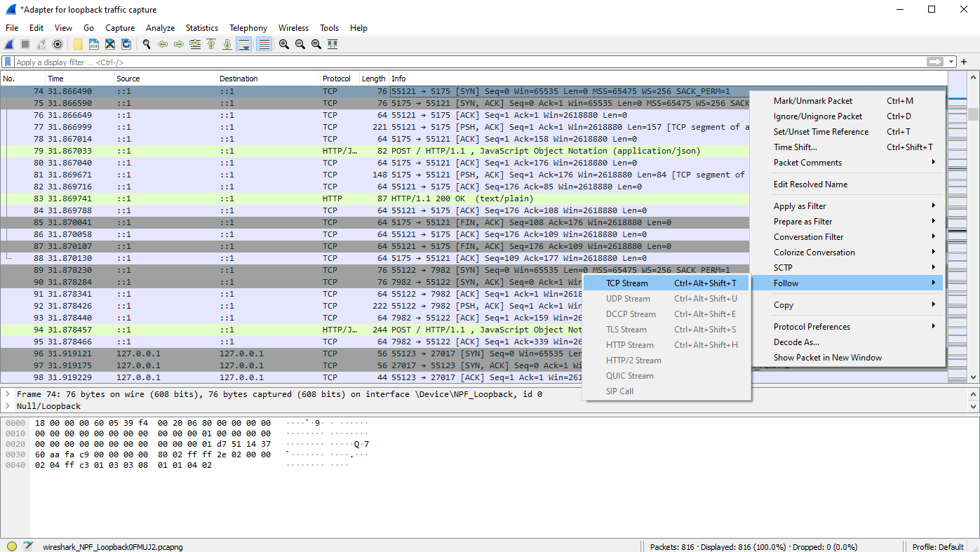Expand the Null/Loopback tree item
This screenshot has width=980, height=552.
[x=8, y=406]
